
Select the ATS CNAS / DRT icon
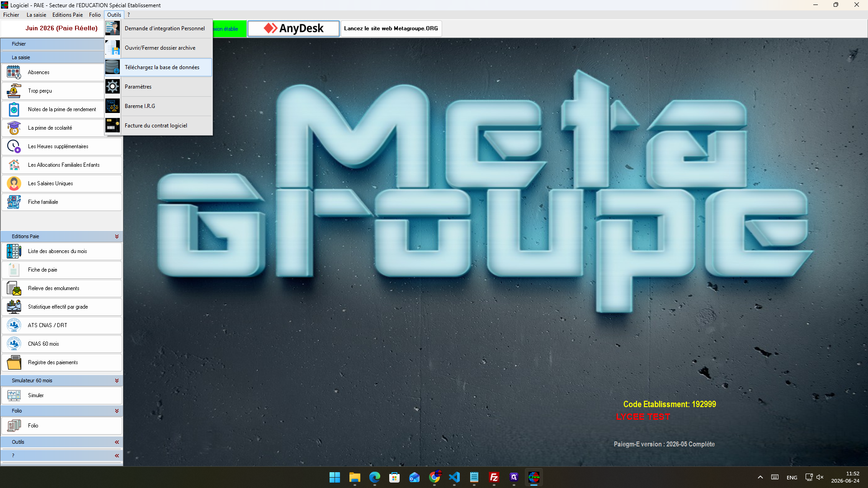coord(14,325)
